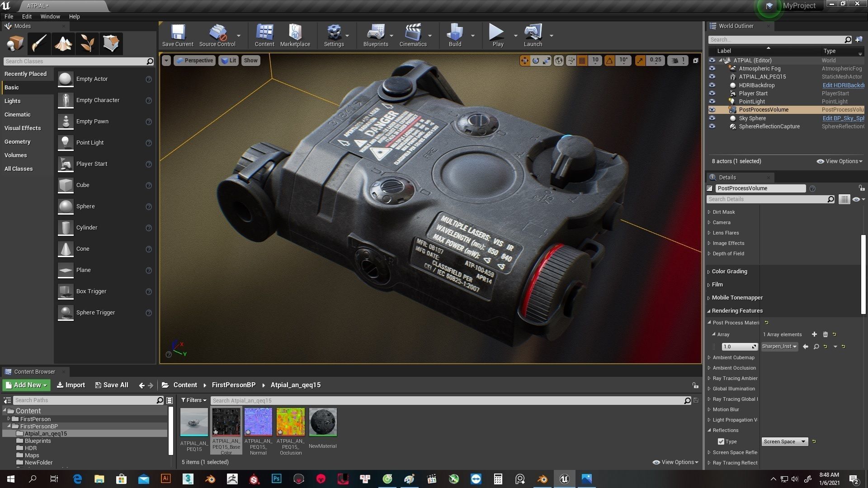The width and height of the screenshot is (868, 488).
Task: Open Help menu
Action: [74, 16]
